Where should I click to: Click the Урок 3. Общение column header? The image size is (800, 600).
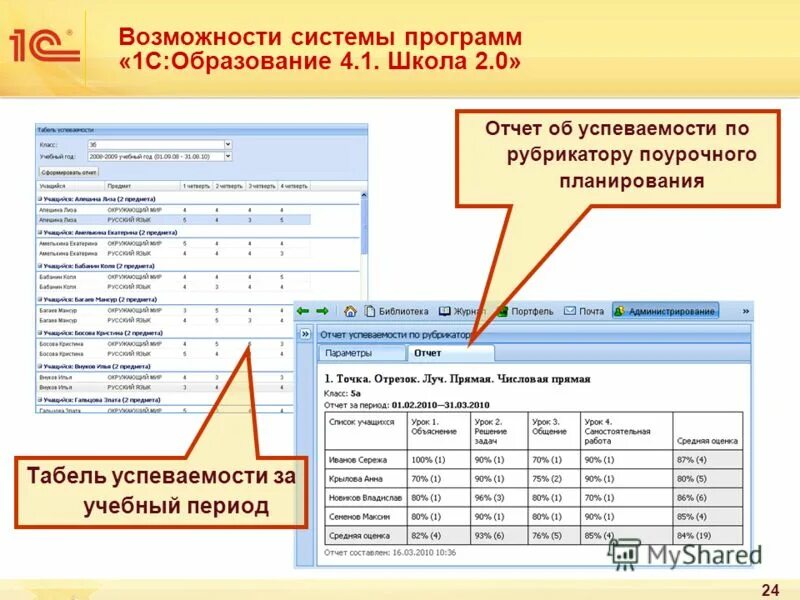pyautogui.click(x=555, y=431)
